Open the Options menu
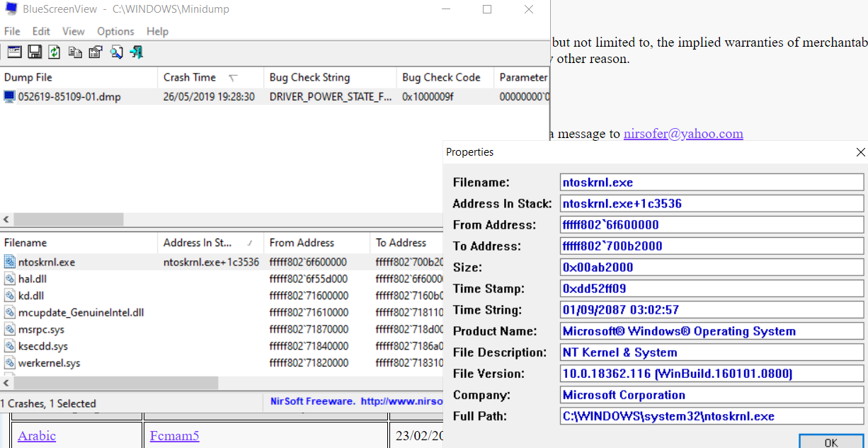The image size is (868, 448). 115,31
